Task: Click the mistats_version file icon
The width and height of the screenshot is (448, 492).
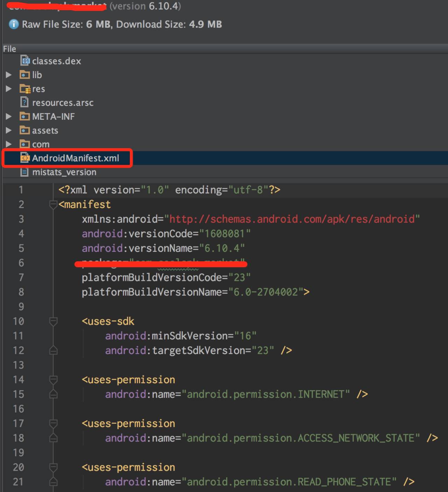Action: point(25,172)
